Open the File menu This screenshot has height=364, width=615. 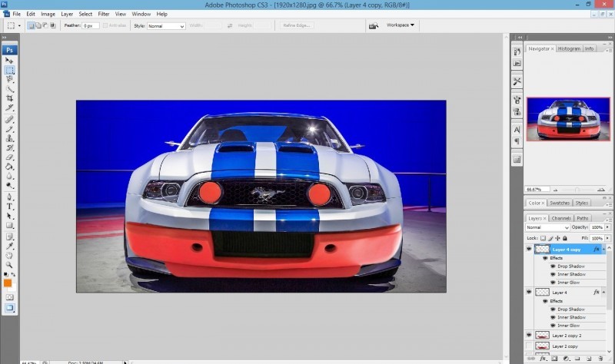[16, 14]
